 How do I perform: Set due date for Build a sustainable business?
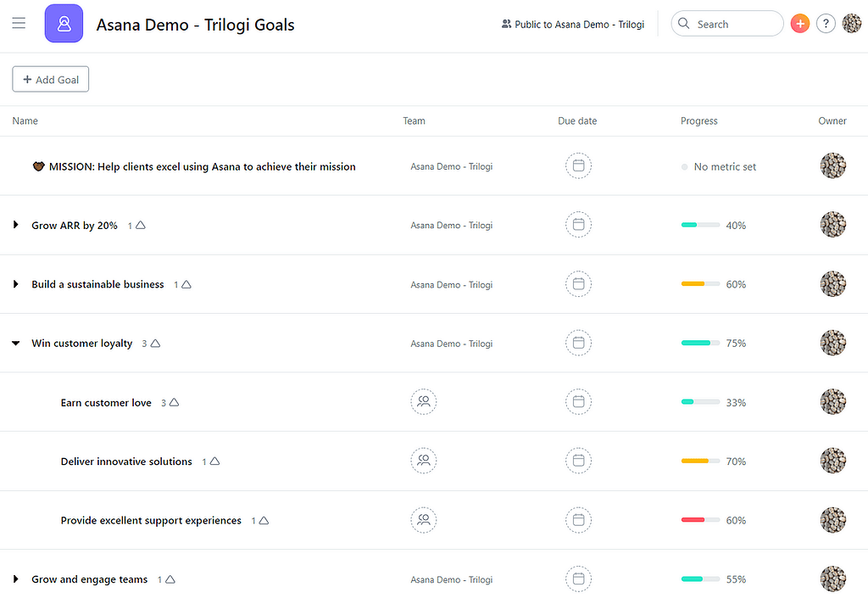(578, 283)
